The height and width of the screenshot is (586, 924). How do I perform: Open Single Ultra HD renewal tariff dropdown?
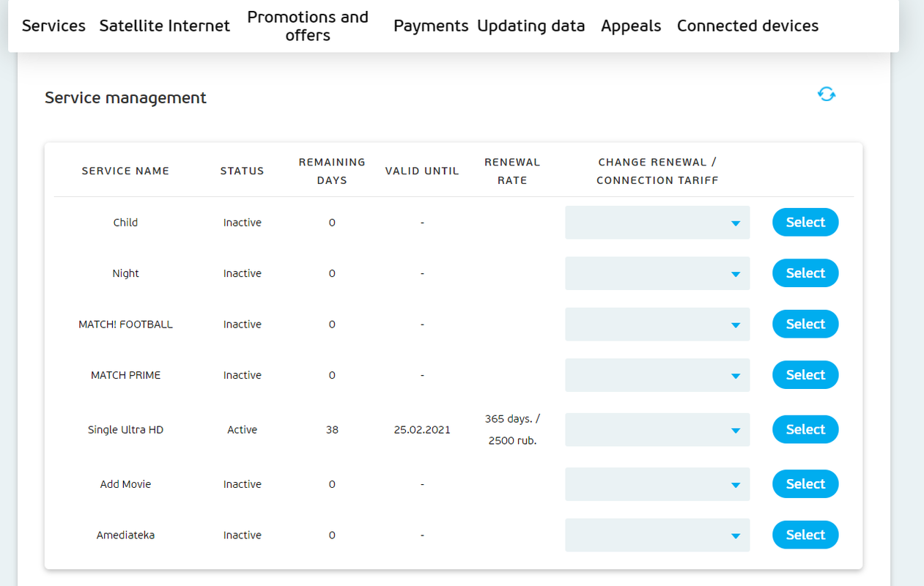(657, 430)
